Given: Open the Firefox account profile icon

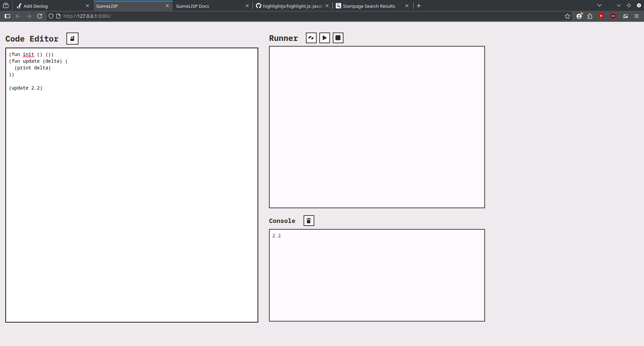Looking at the screenshot, I should tap(579, 16).
